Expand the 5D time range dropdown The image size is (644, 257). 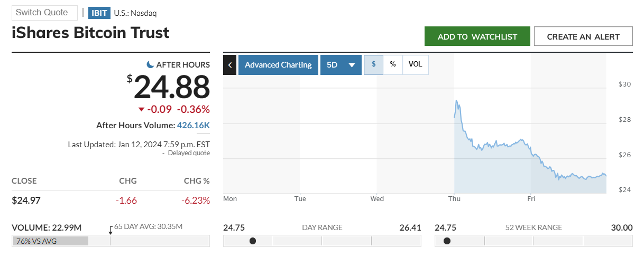pos(341,65)
